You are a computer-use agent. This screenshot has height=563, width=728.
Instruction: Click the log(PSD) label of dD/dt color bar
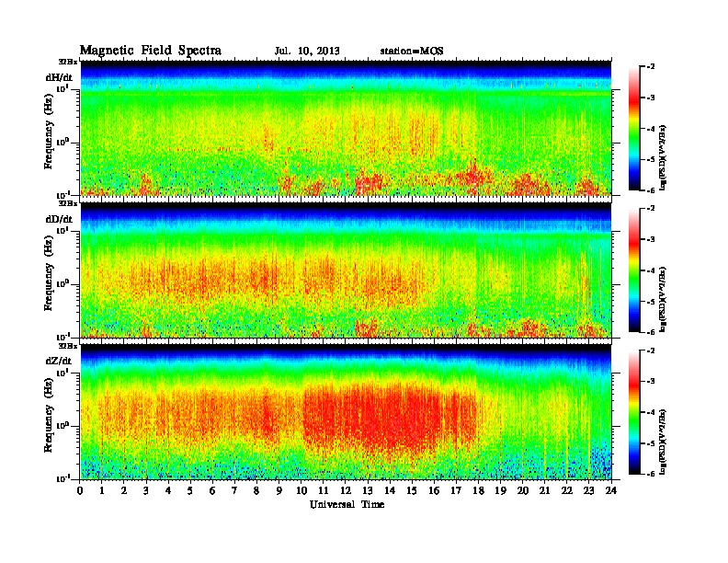coord(662,299)
